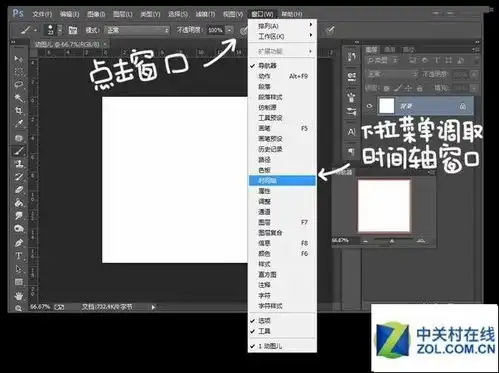The image size is (499, 373).
Task: Open the collapsed History panel icon
Action: point(351,57)
